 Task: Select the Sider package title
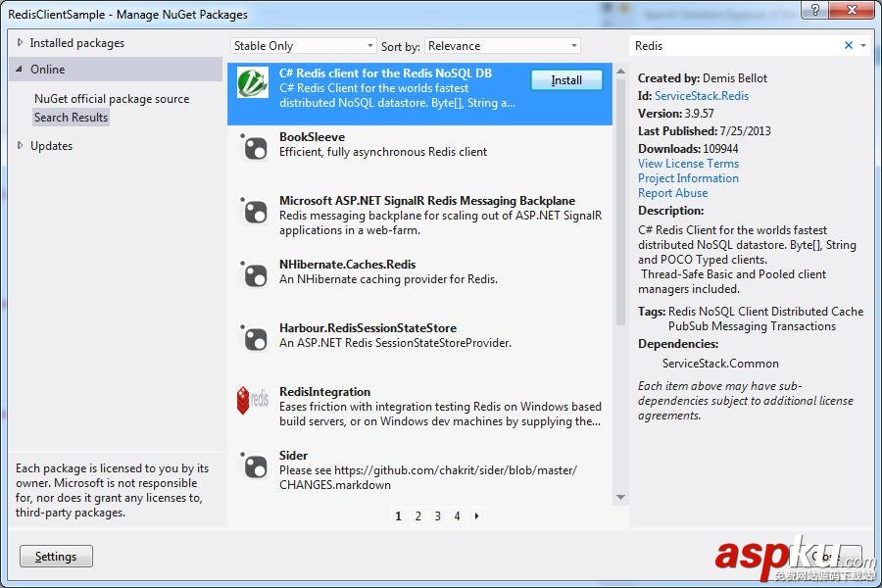[294, 455]
